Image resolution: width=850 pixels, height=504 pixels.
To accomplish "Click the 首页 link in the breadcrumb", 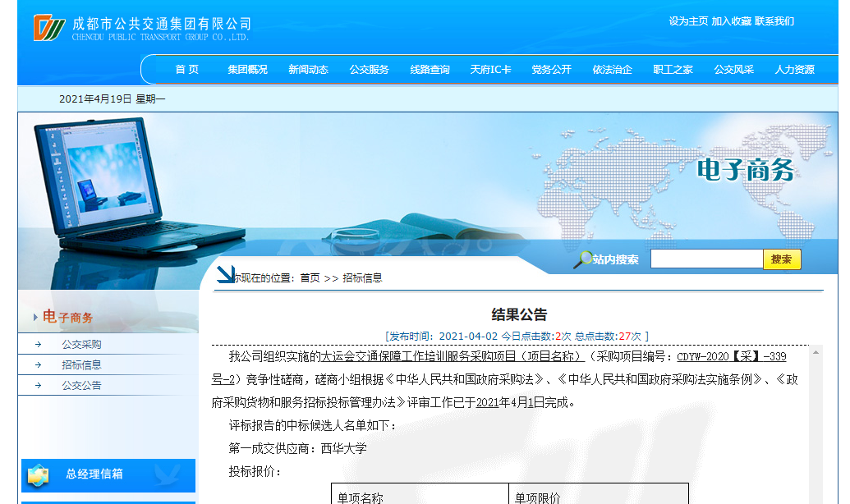I will [310, 278].
